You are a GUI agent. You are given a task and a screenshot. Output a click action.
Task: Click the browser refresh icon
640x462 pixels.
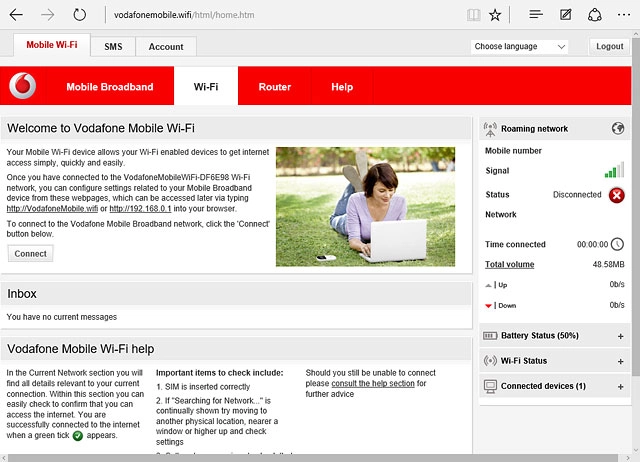pos(80,16)
